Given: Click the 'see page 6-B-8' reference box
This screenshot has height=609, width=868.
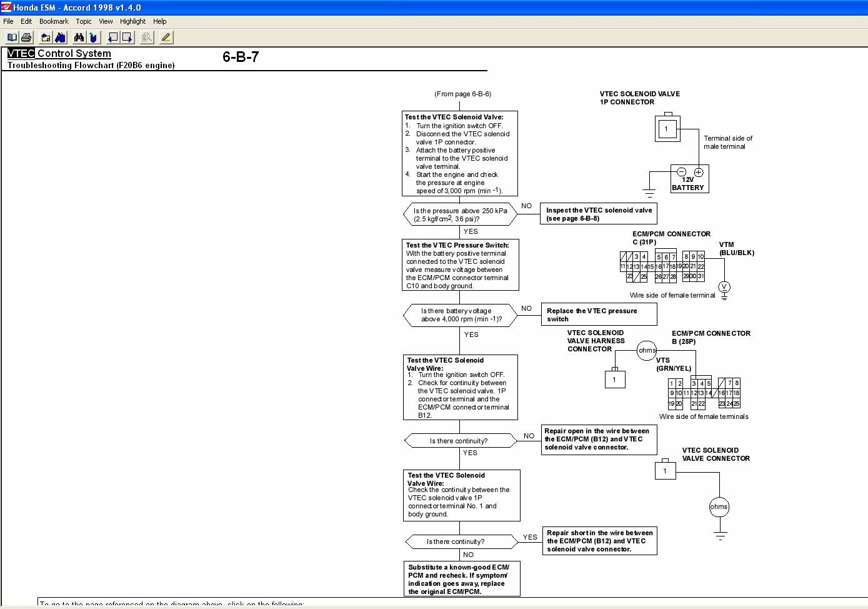Looking at the screenshot, I should point(599,214).
